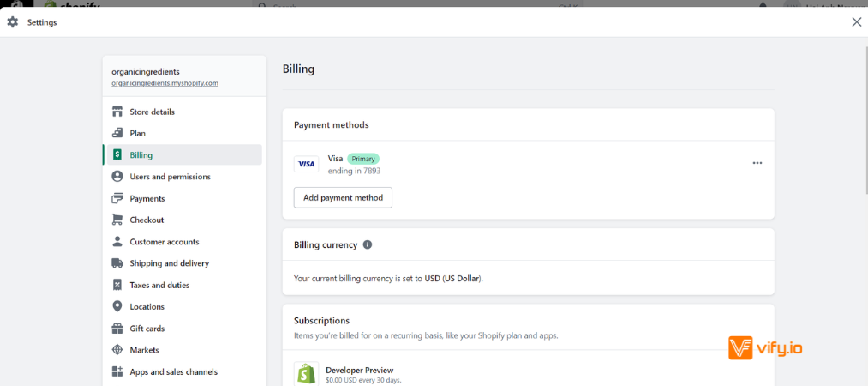Click the Billing dollar icon
The image size is (868, 386).
tap(117, 154)
